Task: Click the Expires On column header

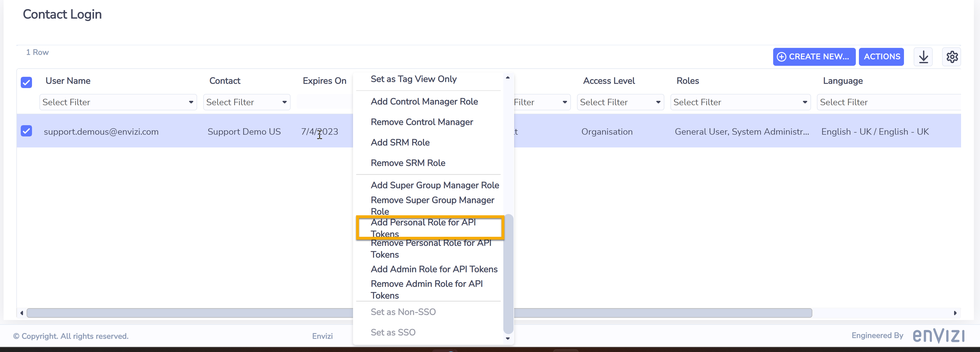Action: (325, 81)
